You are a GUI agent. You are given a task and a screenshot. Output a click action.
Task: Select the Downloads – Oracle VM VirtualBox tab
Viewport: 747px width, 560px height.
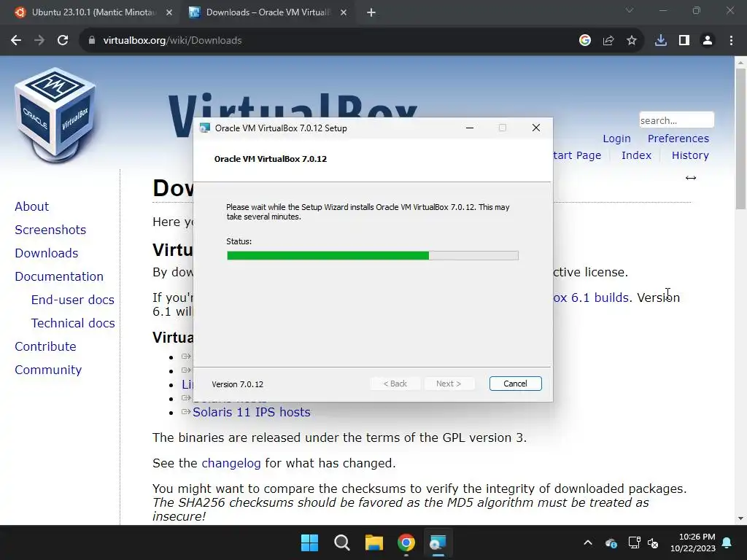268,12
